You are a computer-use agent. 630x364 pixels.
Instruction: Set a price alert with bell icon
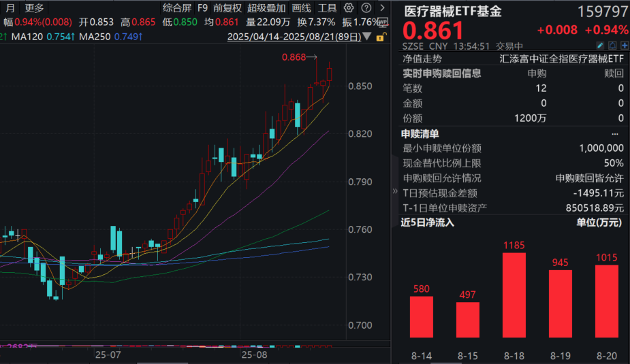[x=612, y=45]
